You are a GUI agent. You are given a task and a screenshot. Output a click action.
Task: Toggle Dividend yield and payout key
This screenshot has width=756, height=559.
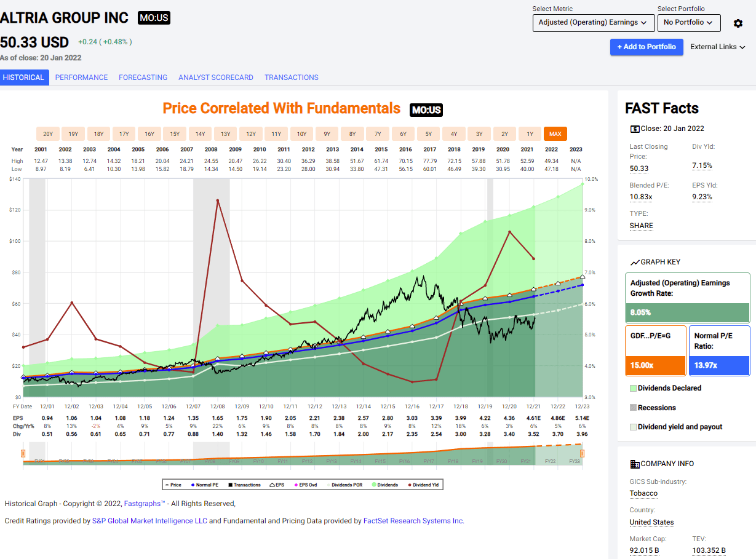coord(676,427)
